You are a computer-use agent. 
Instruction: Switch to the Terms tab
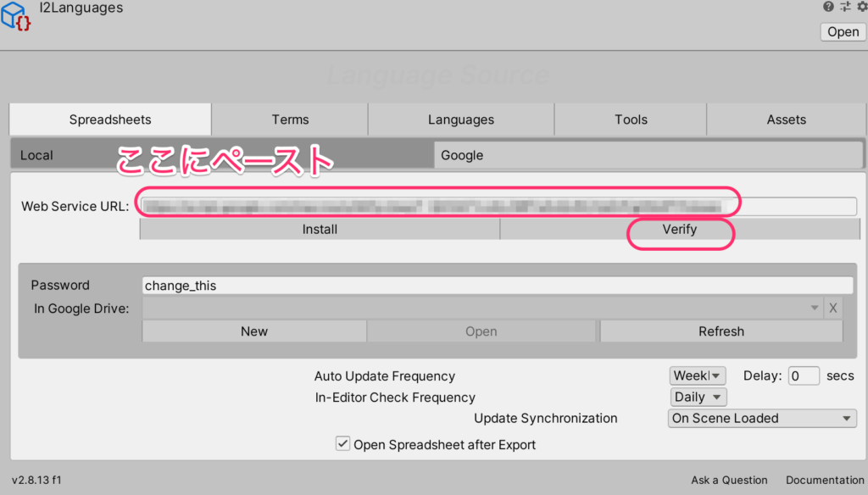coord(290,120)
